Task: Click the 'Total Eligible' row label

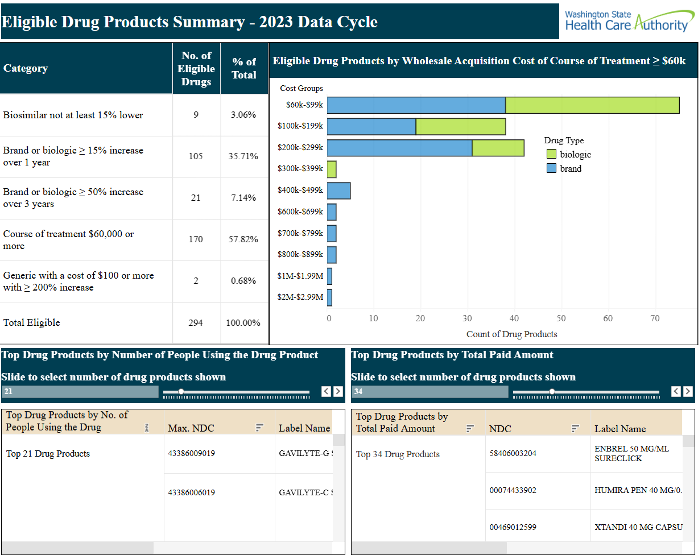Action: (x=31, y=322)
